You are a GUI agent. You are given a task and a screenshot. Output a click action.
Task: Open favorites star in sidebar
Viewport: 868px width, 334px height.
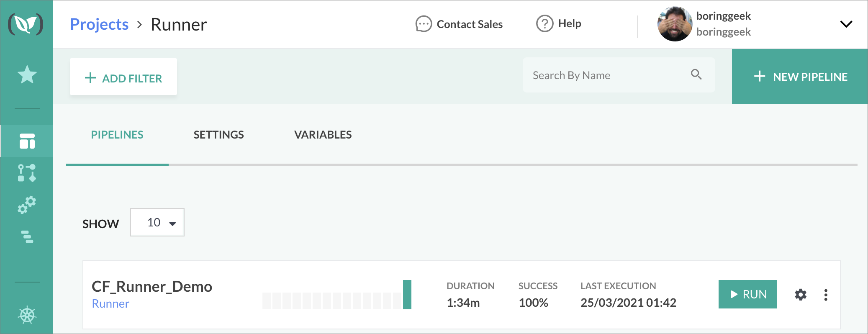pyautogui.click(x=27, y=75)
